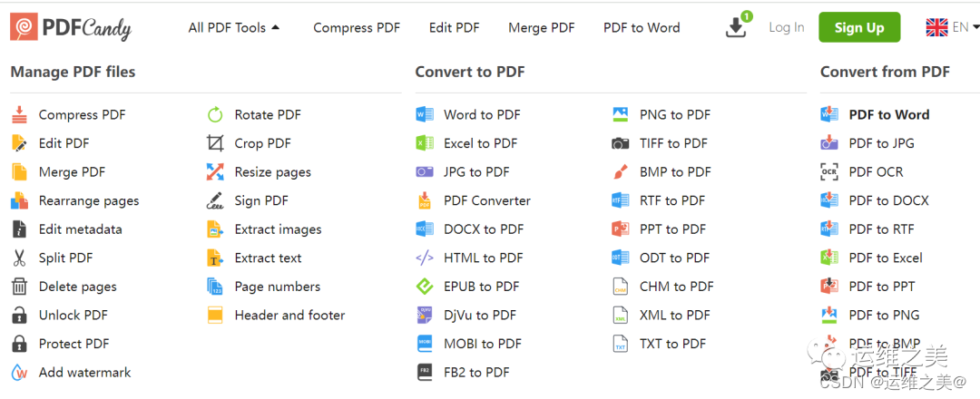Image resolution: width=980 pixels, height=399 pixels.
Task: Click the Page numbers icon
Action: point(215,287)
